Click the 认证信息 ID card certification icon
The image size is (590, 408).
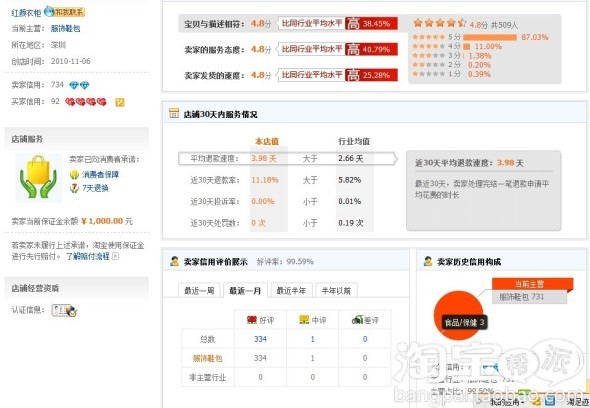[x=64, y=310]
